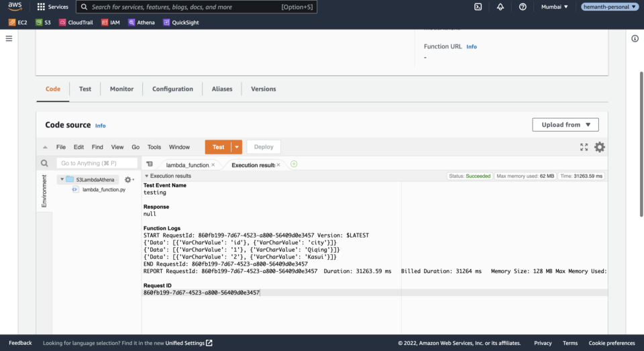The width and height of the screenshot is (644, 351).
Task: Click the orange Test button
Action: (218, 147)
